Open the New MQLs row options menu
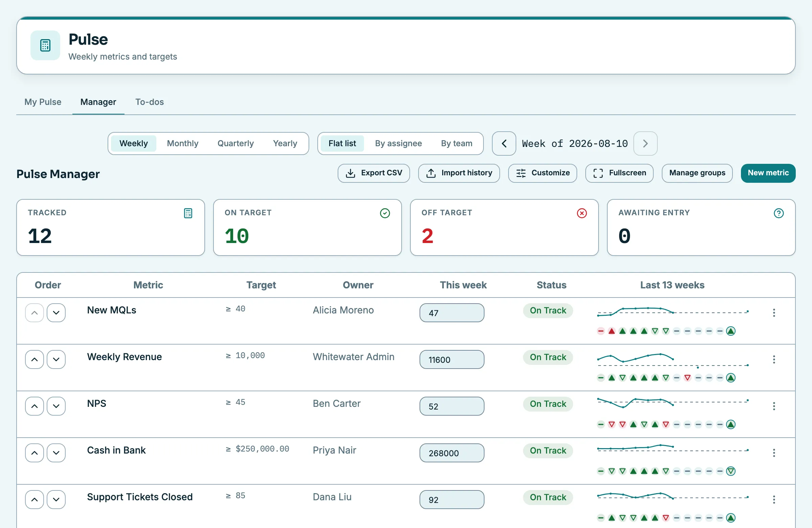 (774, 313)
